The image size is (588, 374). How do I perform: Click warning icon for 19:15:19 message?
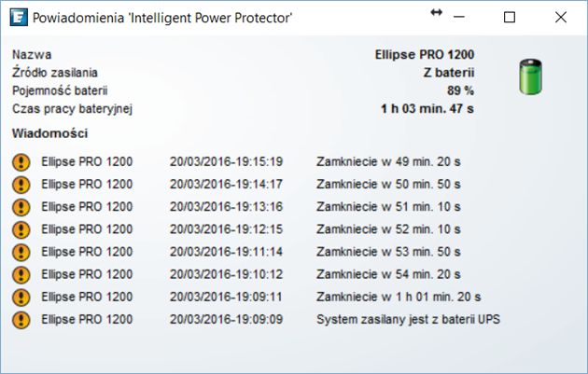pos(21,162)
